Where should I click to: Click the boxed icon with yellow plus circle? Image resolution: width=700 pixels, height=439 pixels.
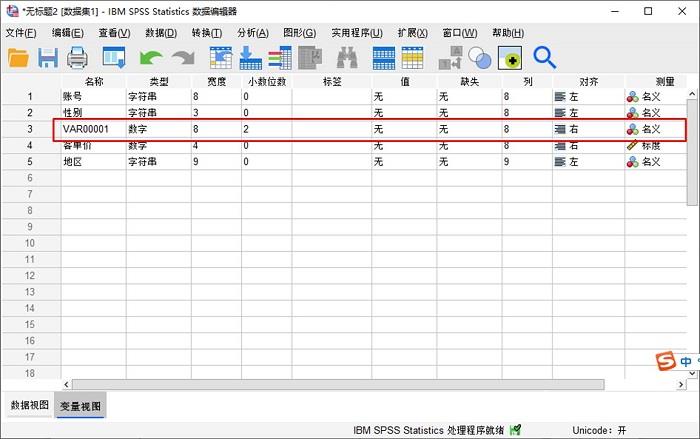[x=510, y=58]
